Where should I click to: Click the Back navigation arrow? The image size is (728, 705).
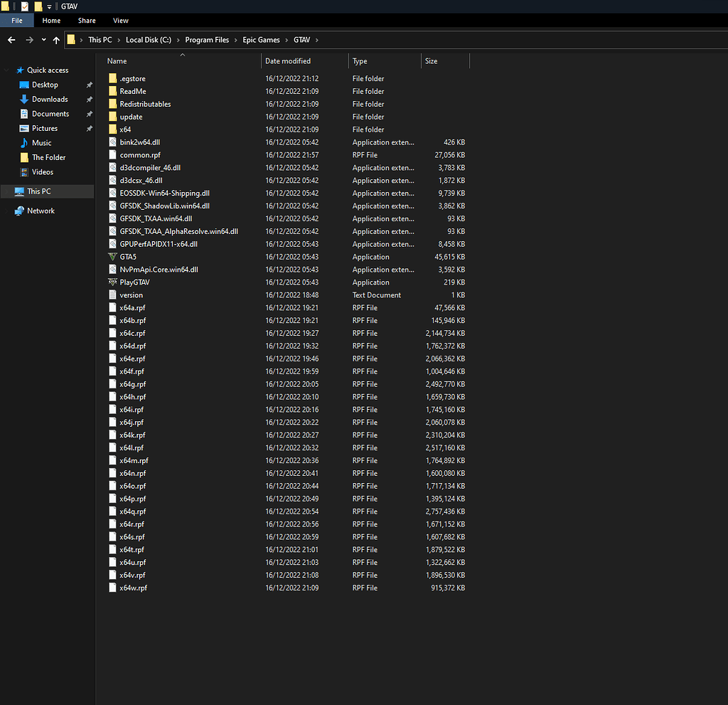click(11, 40)
